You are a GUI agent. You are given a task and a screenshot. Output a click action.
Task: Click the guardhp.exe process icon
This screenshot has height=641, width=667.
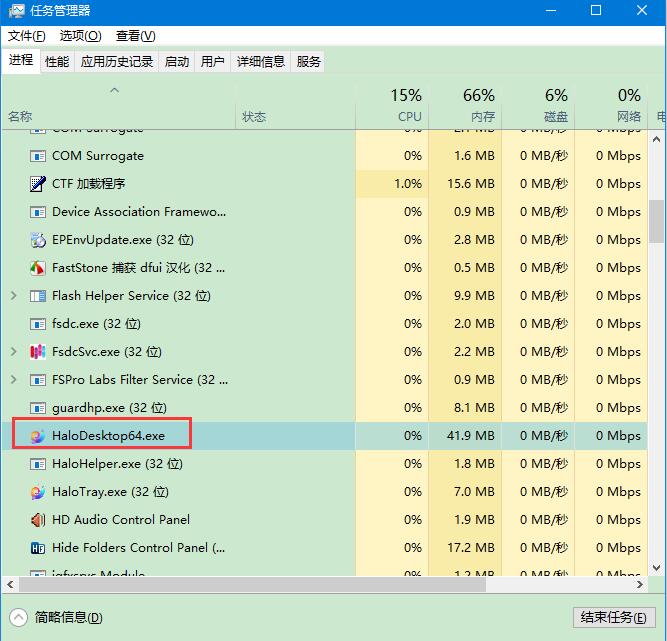[x=38, y=408]
